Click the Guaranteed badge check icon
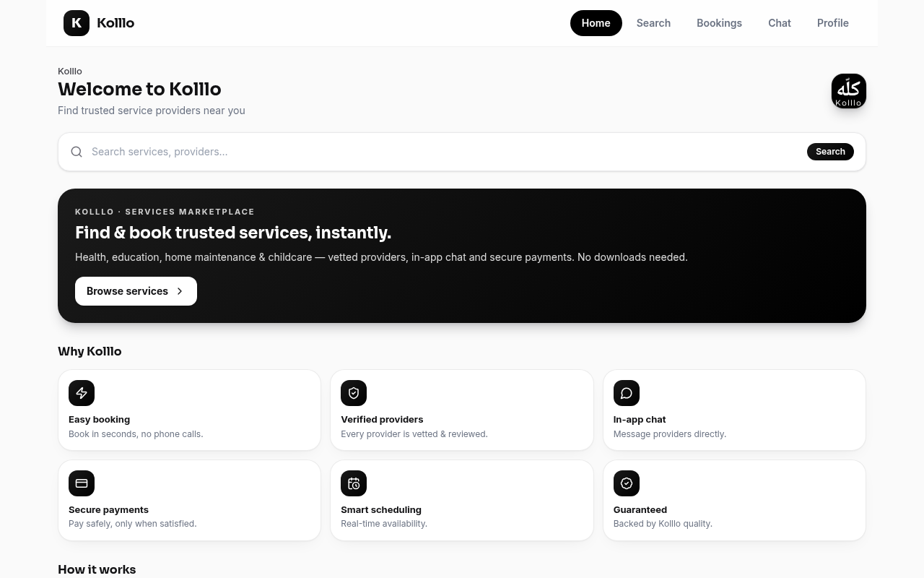Viewport: 924px width, 578px height. click(x=627, y=483)
